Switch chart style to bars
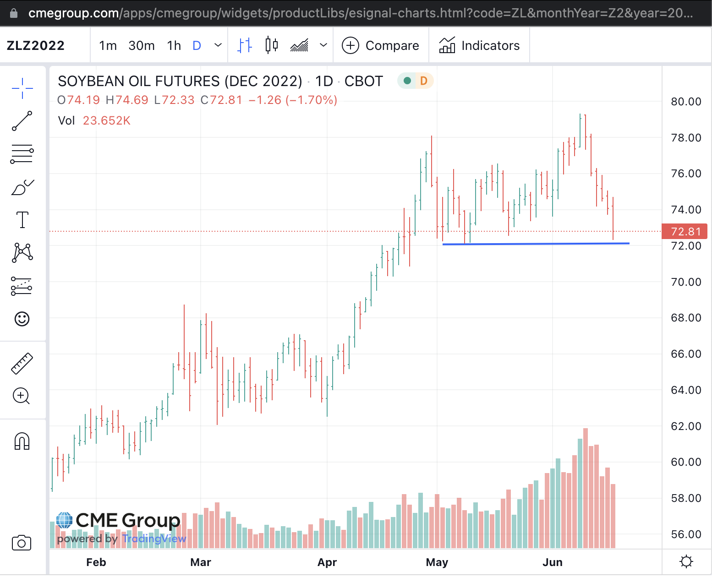 (245, 45)
